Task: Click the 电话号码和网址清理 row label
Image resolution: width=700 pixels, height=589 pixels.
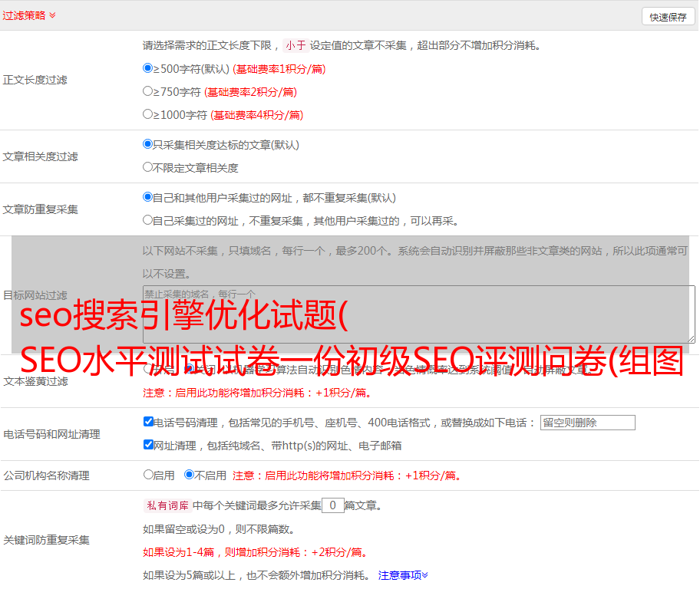Action: pyautogui.click(x=51, y=434)
